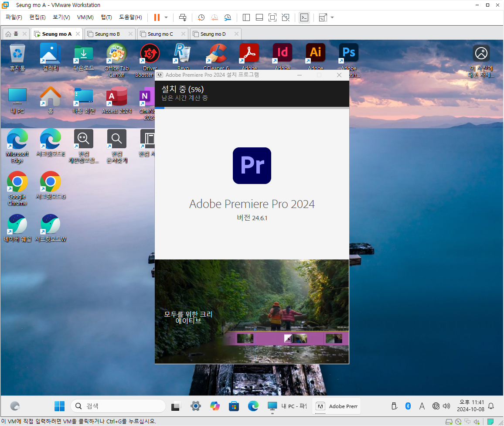The image size is (504, 426).
Task: Open the 탭(T) menu
Action: (x=106, y=17)
